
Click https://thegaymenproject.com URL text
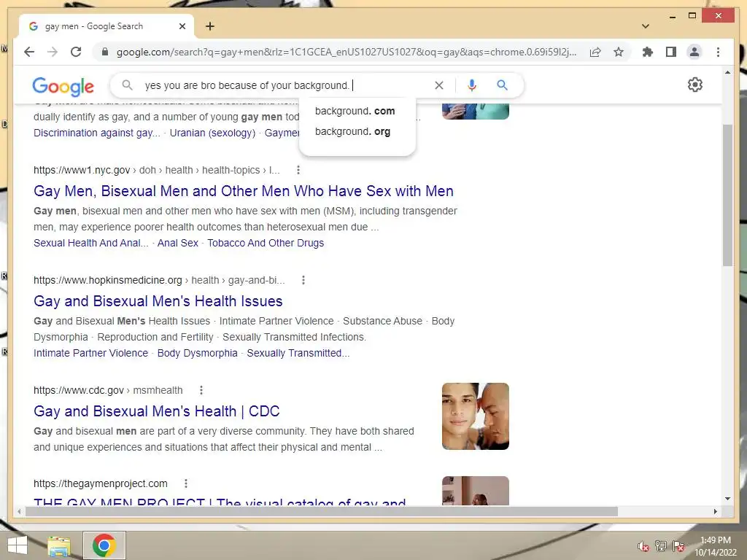(x=101, y=483)
